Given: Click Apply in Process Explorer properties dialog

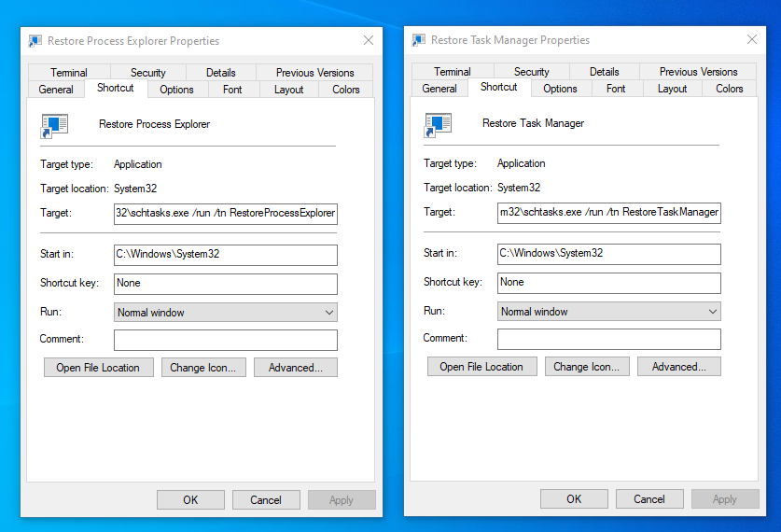Looking at the screenshot, I should 342,499.
